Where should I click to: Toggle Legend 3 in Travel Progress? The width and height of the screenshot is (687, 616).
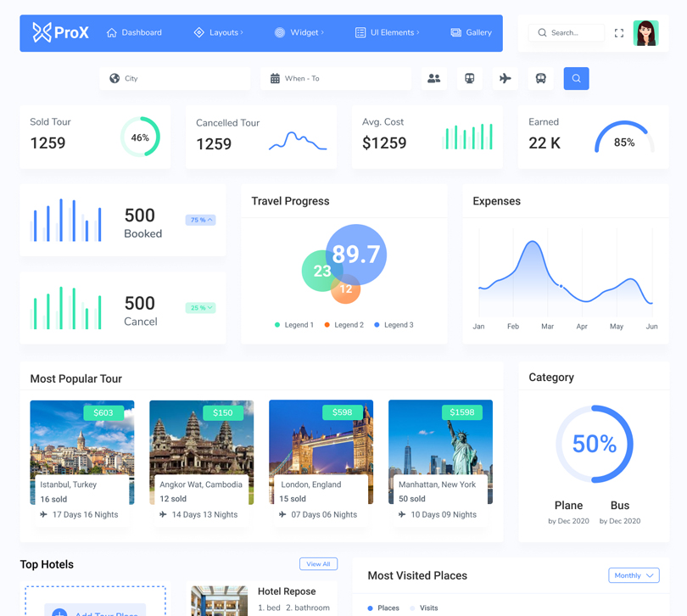(394, 325)
